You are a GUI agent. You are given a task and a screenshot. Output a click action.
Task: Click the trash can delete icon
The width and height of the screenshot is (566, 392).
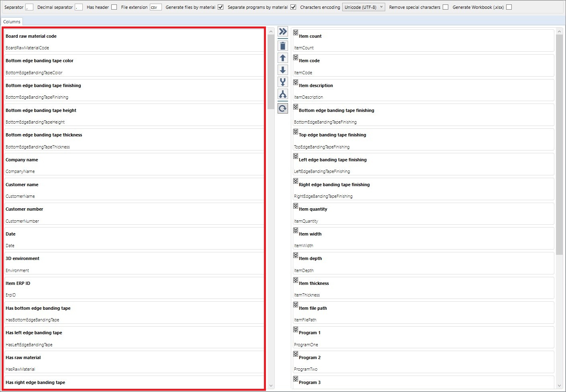tap(283, 46)
